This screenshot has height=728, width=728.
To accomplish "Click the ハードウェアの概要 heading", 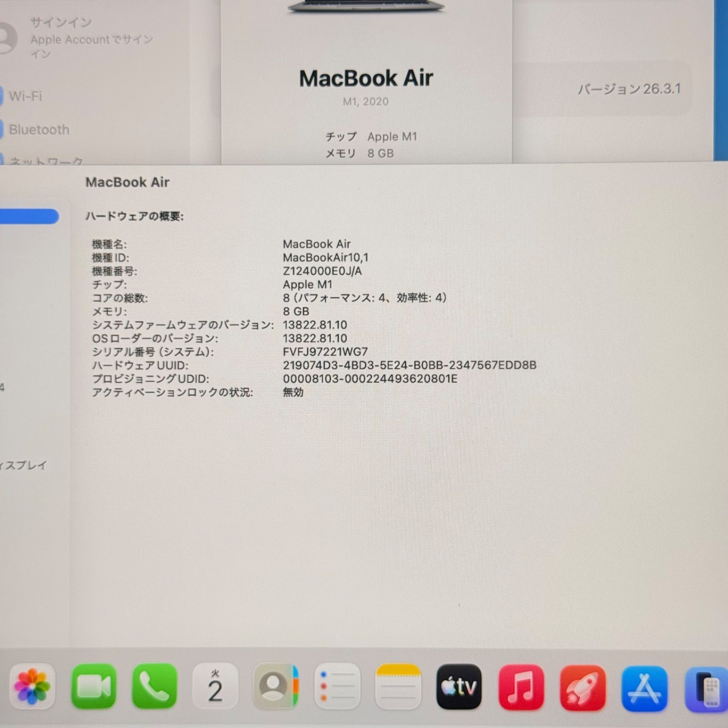I will tap(135, 217).
